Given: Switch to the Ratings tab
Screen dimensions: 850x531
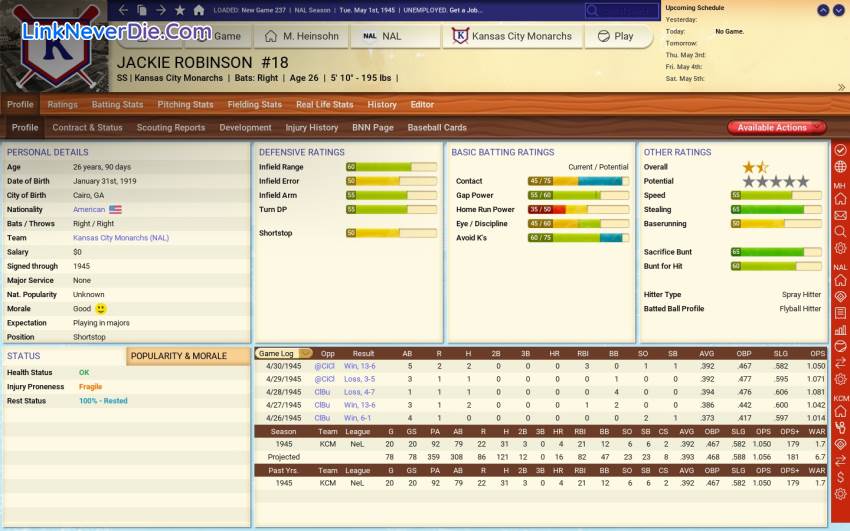Looking at the screenshot, I should tap(62, 105).
